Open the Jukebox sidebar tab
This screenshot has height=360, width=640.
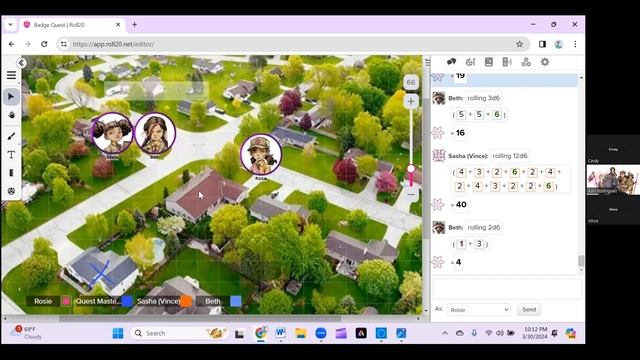(x=507, y=62)
